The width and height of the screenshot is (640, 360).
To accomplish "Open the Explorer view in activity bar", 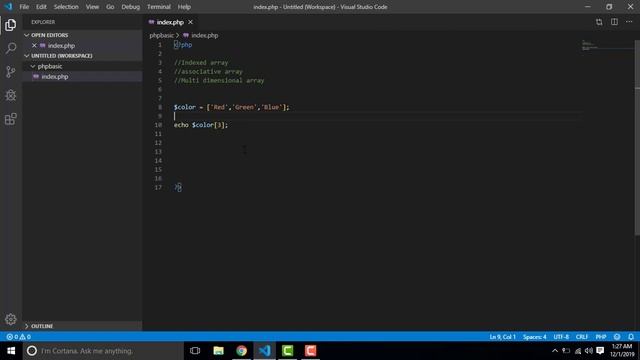I will (11, 25).
